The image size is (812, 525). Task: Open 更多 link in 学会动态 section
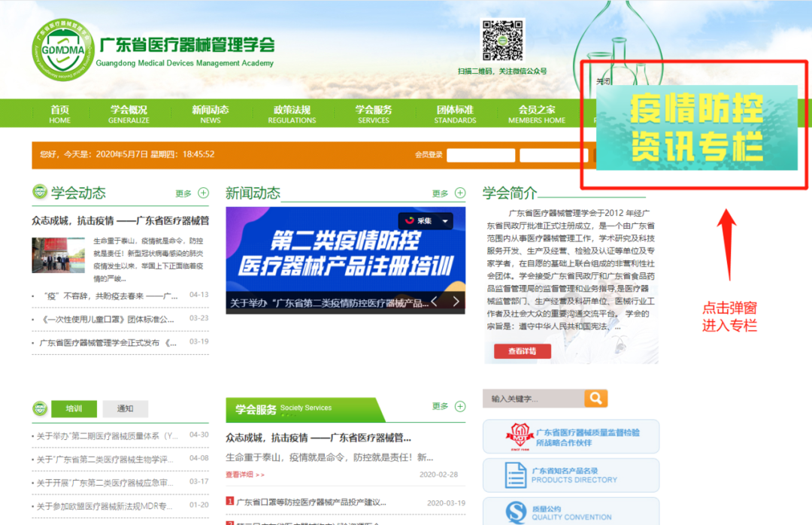pyautogui.click(x=183, y=193)
